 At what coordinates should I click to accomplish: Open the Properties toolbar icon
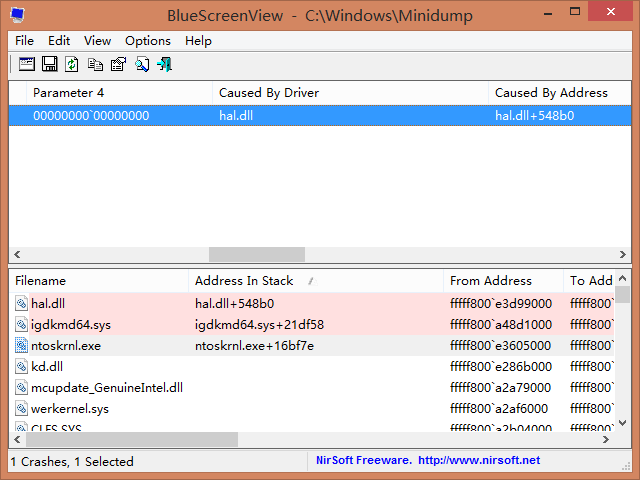click(x=118, y=64)
